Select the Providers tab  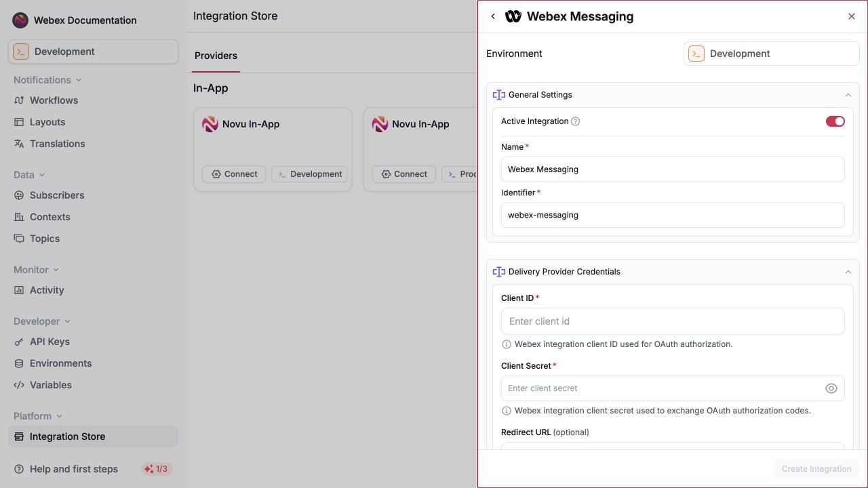pyautogui.click(x=216, y=56)
